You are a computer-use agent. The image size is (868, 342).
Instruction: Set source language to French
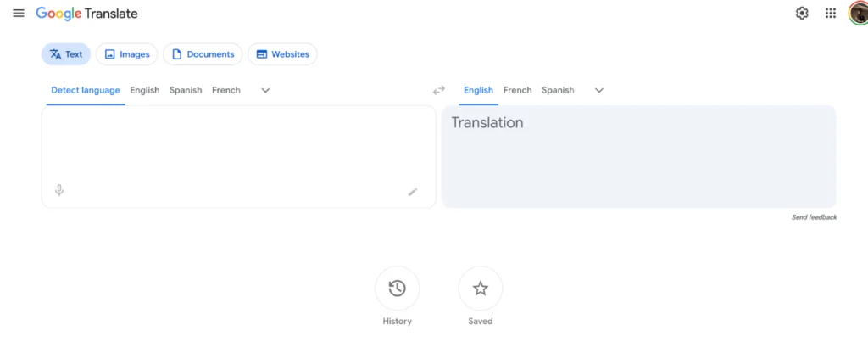(x=225, y=90)
